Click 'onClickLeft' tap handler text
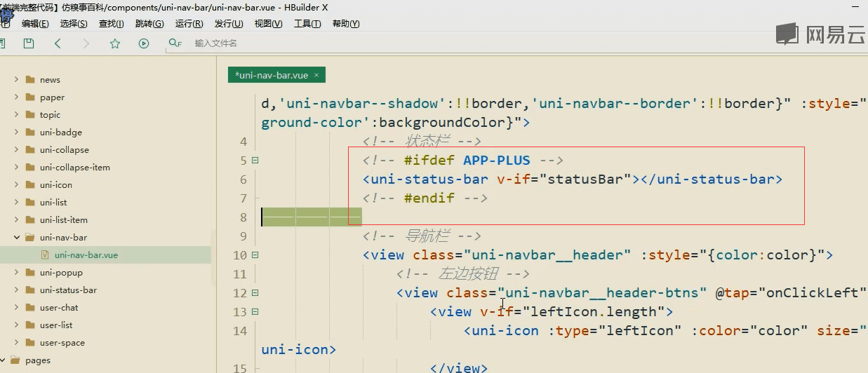The width and height of the screenshot is (868, 373). [x=813, y=293]
